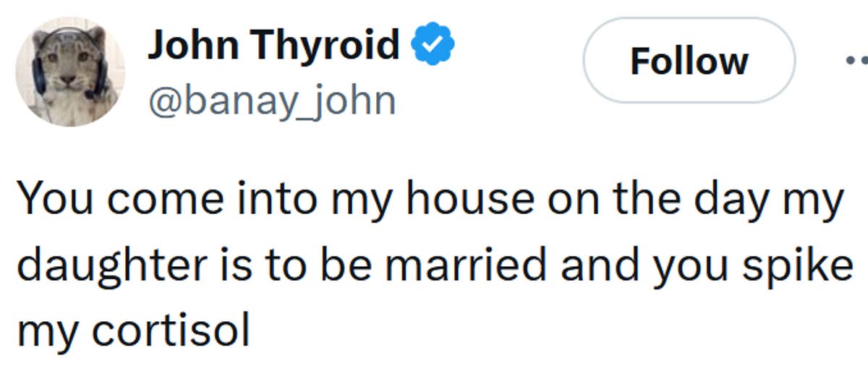868x374 pixels.
Task: Open the more options ellipsis menu
Action: coord(856,61)
